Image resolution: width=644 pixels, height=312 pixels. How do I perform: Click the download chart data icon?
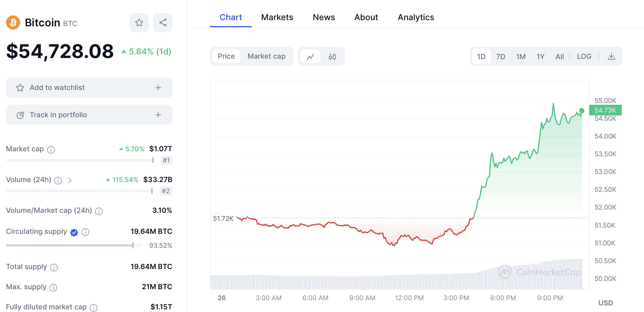(x=611, y=57)
